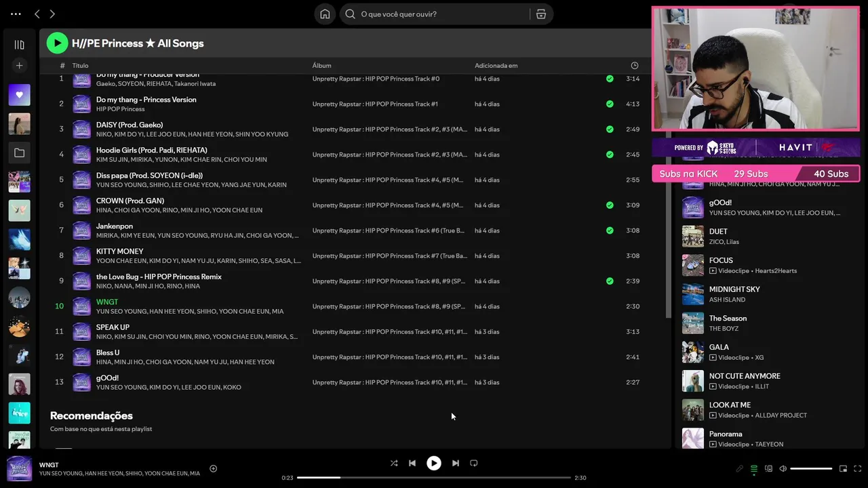
Task: Sort by the Álbum column header
Action: click(x=321, y=66)
